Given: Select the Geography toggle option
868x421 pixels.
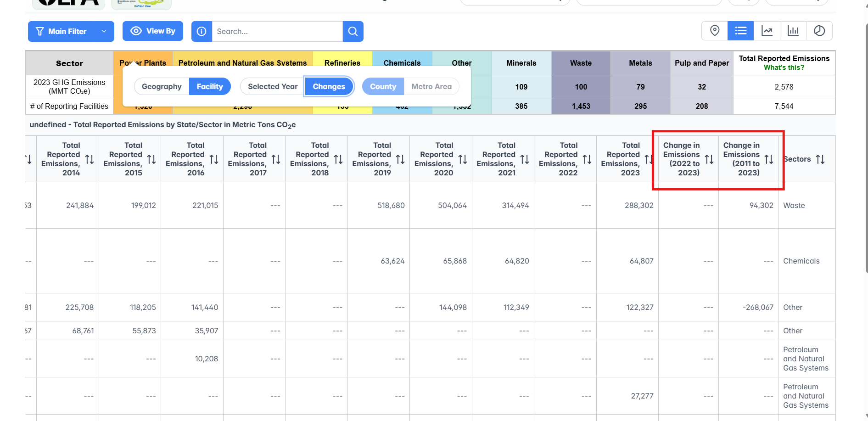Looking at the screenshot, I should point(162,86).
